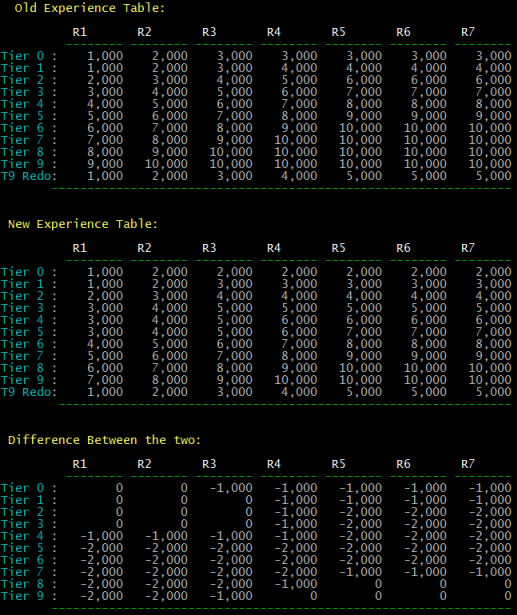The width and height of the screenshot is (517, 615).
Task: Select the "Old Experience Table:" heading
Action: (90, 8)
